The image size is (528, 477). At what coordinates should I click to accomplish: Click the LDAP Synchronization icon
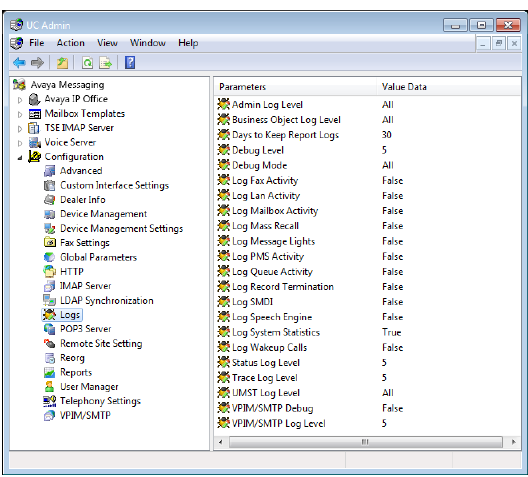click(50, 300)
